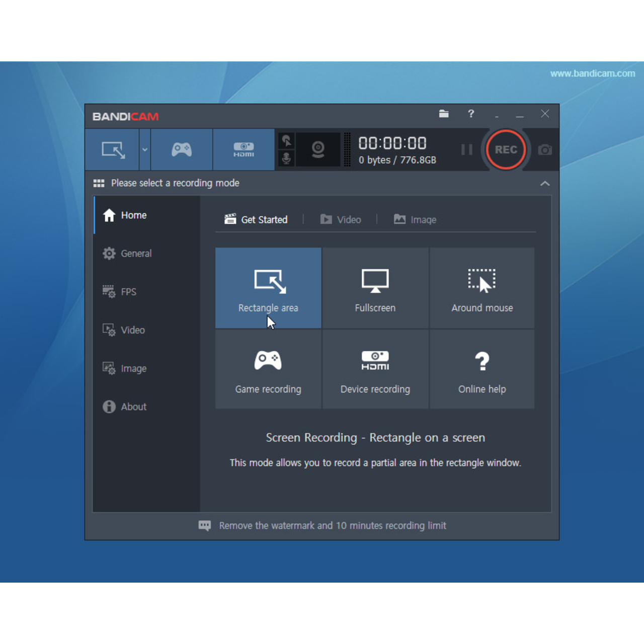Image resolution: width=644 pixels, height=644 pixels.
Task: Choose HDMI device recording mode in toolbar
Action: (x=244, y=150)
